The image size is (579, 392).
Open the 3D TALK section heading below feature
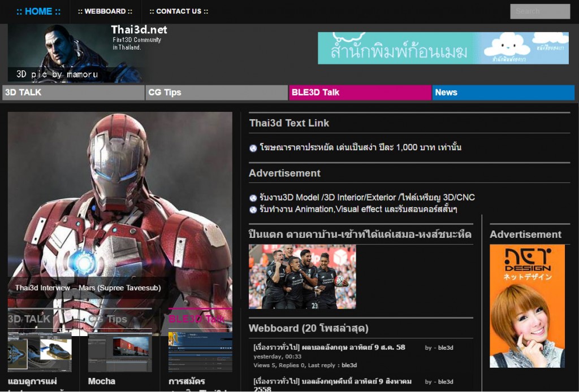click(29, 319)
